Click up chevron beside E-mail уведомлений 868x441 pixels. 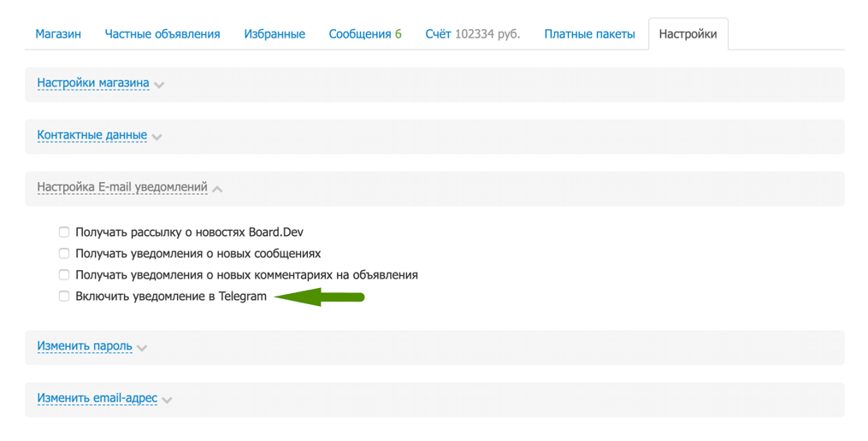click(x=217, y=189)
